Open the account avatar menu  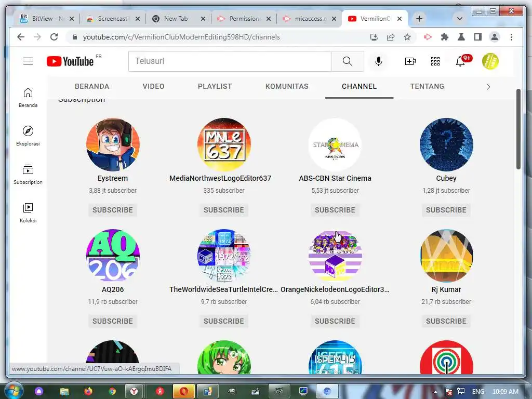click(490, 61)
